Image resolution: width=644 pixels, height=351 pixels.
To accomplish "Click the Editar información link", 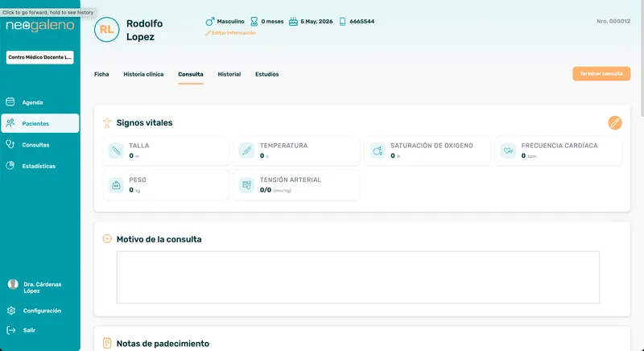I will point(230,33).
